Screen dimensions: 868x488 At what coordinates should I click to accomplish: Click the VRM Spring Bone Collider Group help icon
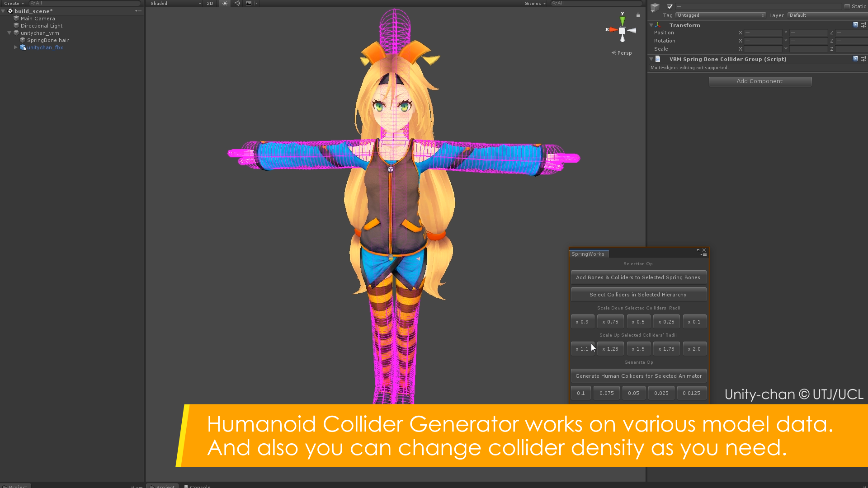click(x=855, y=59)
